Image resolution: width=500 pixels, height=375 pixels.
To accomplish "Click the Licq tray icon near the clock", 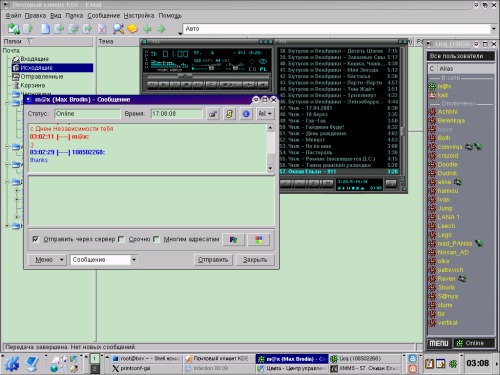I will tap(453, 363).
